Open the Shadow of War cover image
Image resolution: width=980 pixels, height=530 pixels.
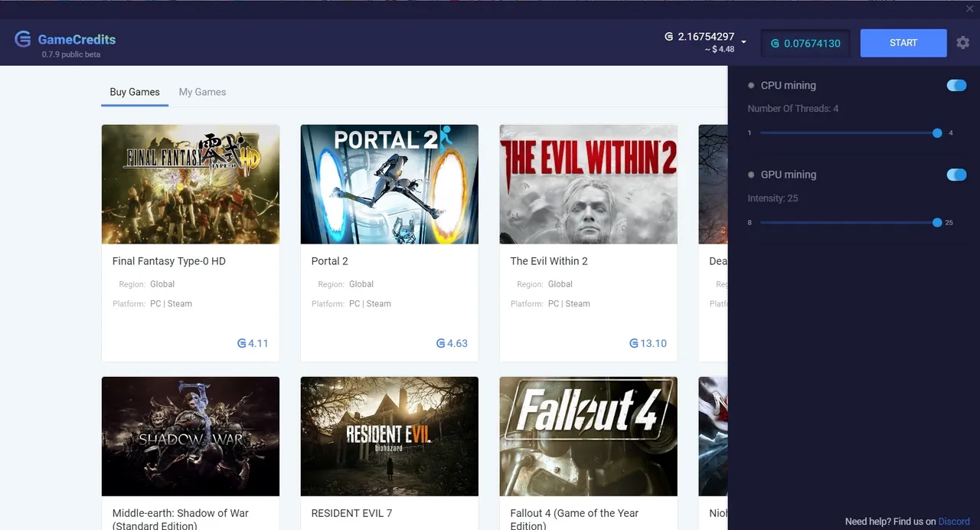[191, 437]
